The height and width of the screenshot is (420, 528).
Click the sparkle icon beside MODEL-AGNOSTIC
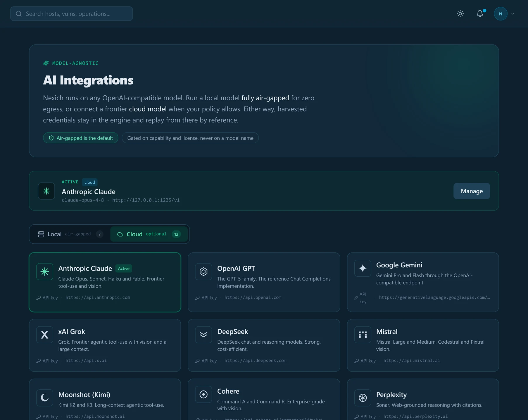pyautogui.click(x=46, y=63)
